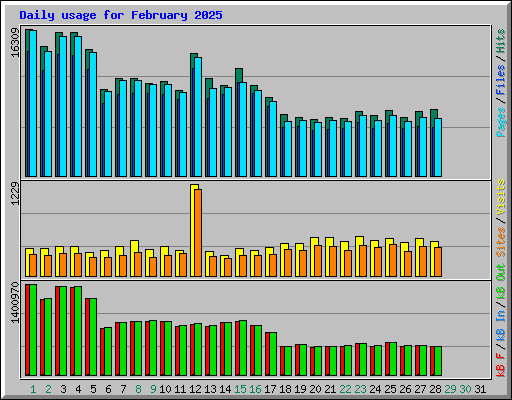Click day 27 on the x-axis
Image resolution: width=512 pixels, height=400 pixels.
420,389
